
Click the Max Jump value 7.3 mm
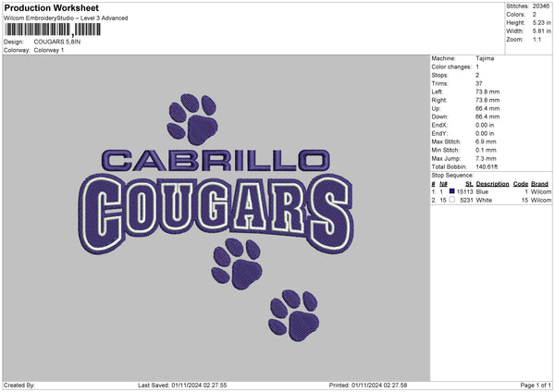click(486, 158)
